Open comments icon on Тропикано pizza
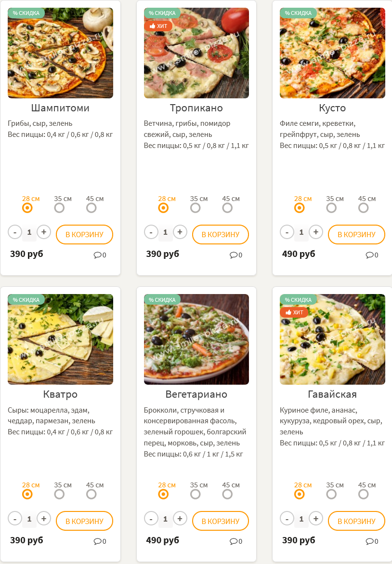 coord(233,255)
